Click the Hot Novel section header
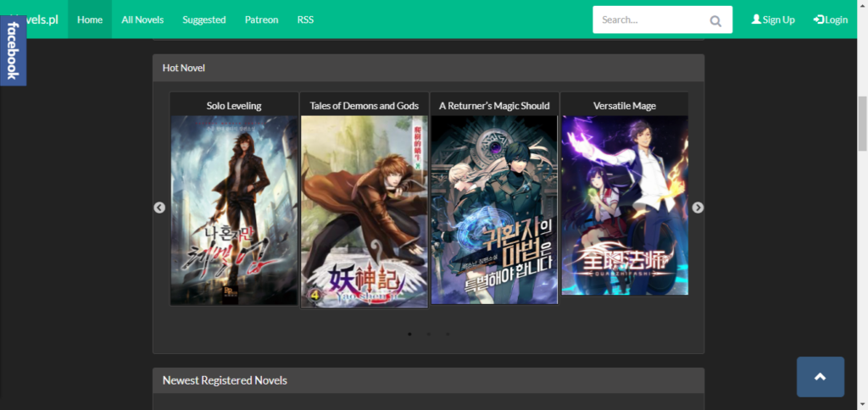This screenshot has width=868, height=410. click(x=428, y=68)
